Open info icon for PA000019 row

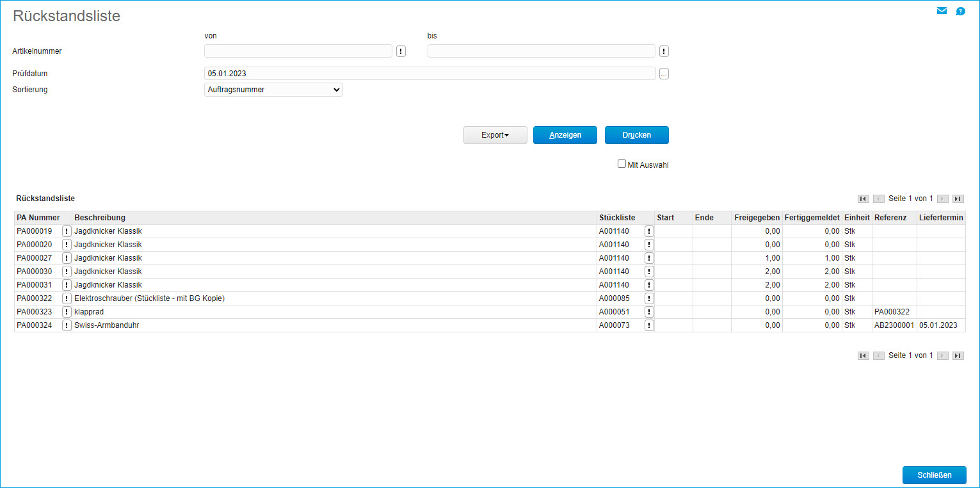pyautogui.click(x=67, y=231)
